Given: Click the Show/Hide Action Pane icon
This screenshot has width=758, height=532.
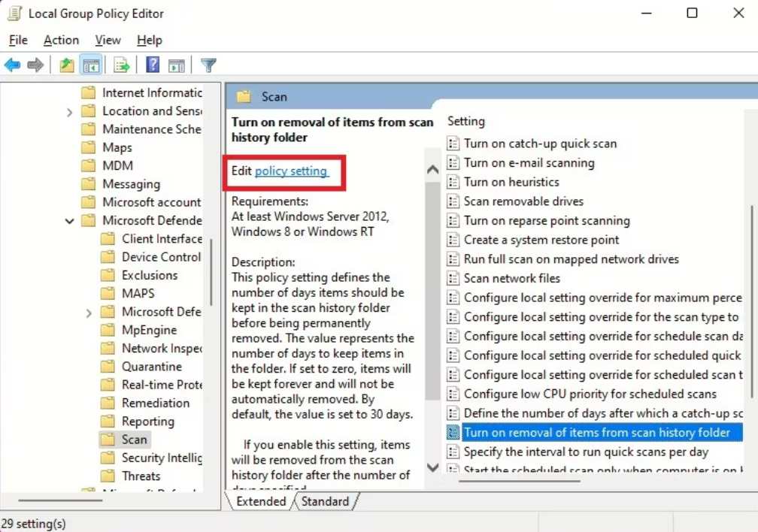Looking at the screenshot, I should point(177,65).
